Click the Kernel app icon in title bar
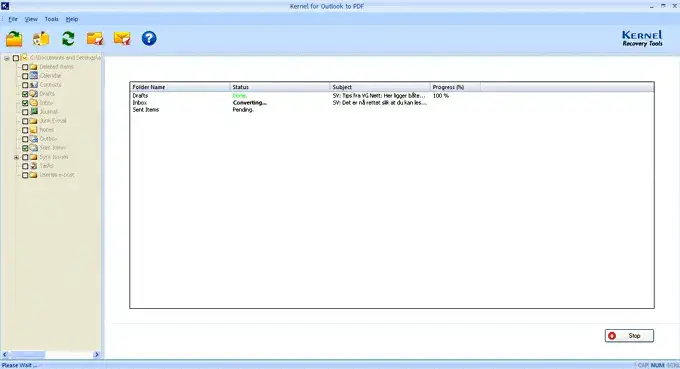The width and height of the screenshot is (680, 369). (5, 6)
